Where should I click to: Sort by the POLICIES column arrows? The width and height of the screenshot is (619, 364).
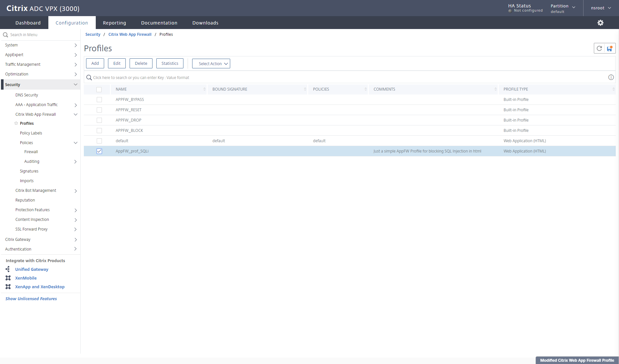(x=366, y=89)
